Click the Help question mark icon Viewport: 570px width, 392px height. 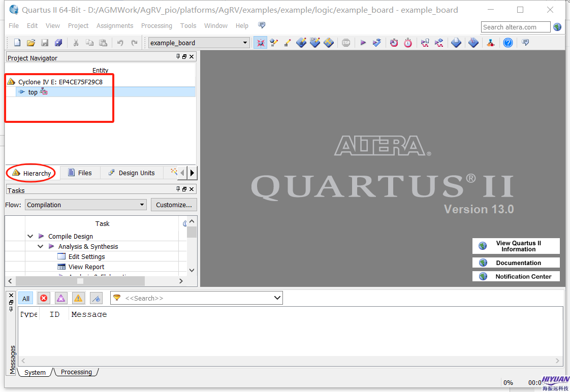tap(508, 43)
